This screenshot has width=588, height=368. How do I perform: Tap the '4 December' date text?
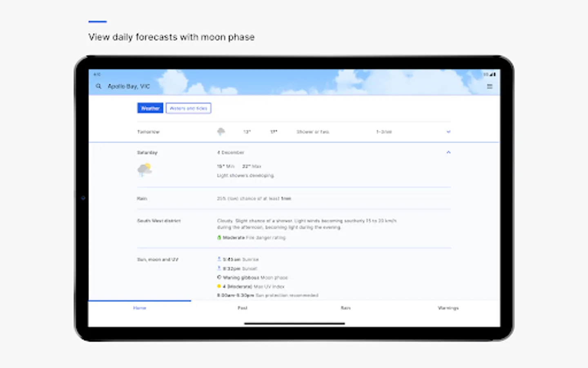pyautogui.click(x=231, y=153)
